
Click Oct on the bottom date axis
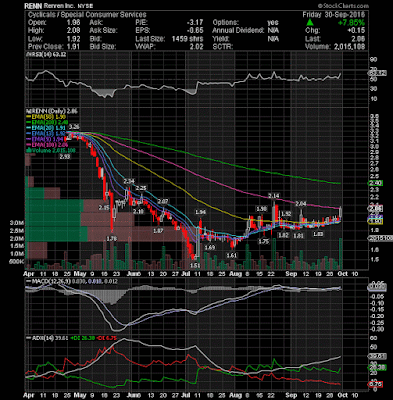coord(343,395)
